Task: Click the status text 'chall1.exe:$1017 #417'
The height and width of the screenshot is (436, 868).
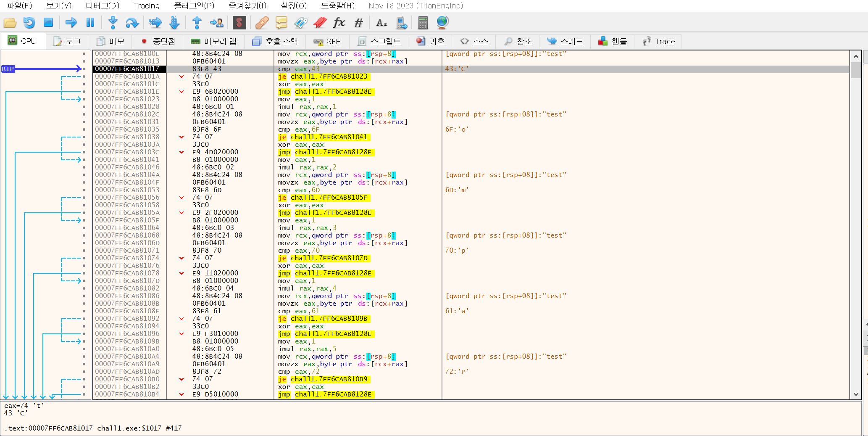Action: point(139,428)
